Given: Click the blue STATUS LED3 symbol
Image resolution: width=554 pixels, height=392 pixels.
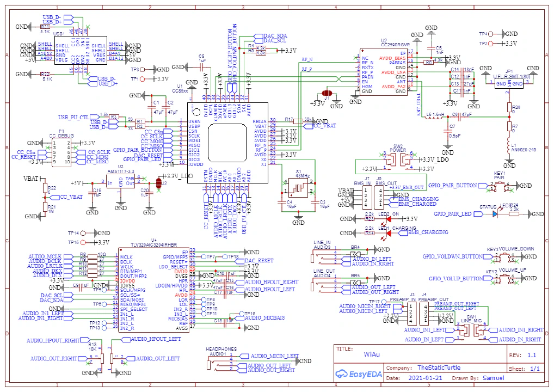Looking at the screenshot, I should tap(496, 214).
